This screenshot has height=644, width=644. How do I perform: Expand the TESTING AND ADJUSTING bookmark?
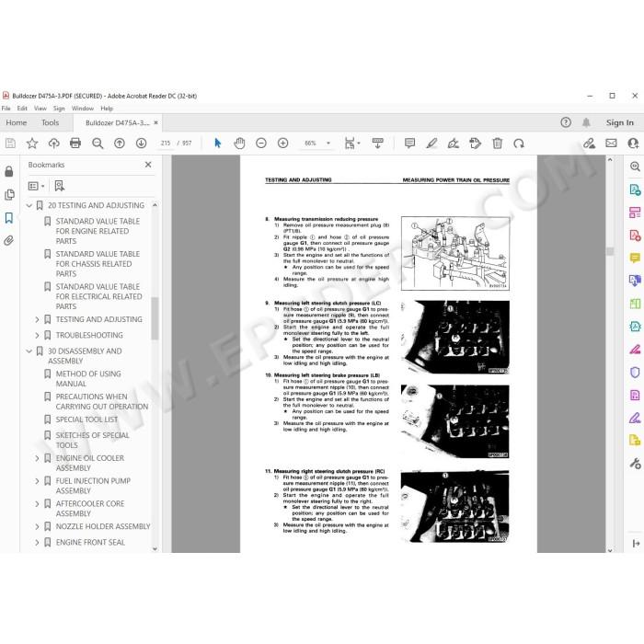37,319
